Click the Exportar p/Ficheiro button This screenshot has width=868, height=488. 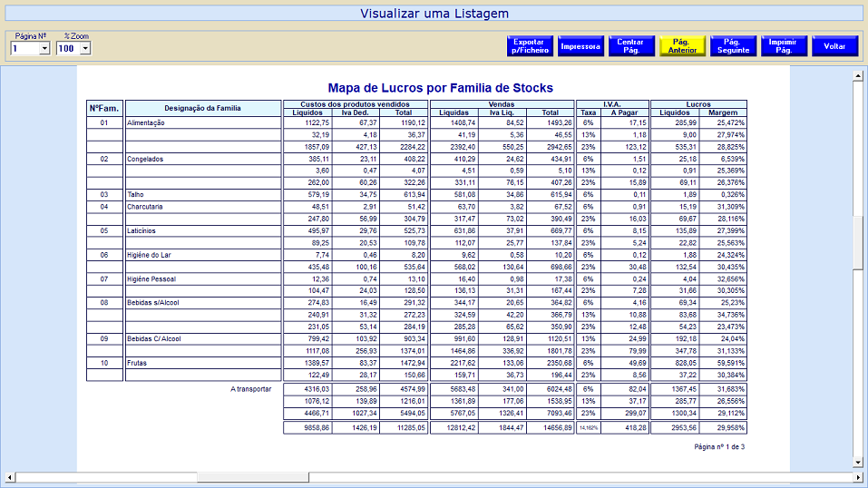point(529,46)
